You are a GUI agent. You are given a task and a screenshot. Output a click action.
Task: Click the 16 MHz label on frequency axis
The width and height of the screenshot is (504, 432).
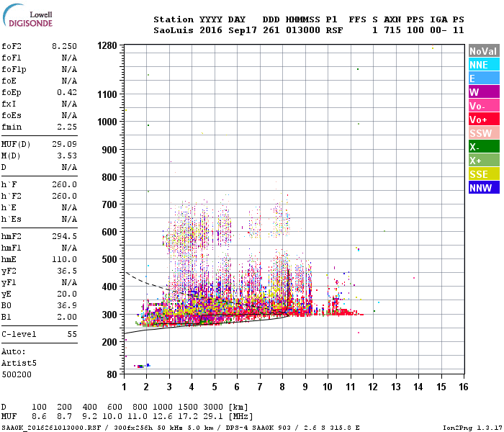463,387
